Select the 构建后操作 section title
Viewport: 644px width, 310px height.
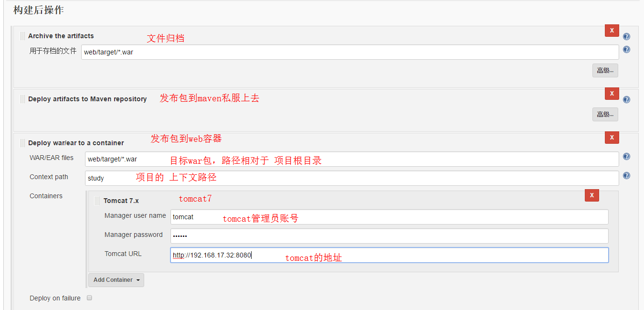click(x=39, y=10)
